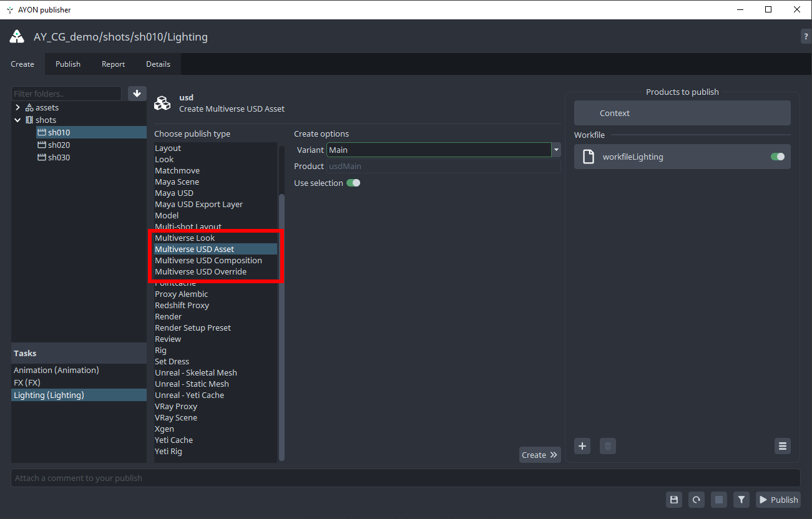Click the shots folder film icon
Viewport: 812px width, 519px height.
pyautogui.click(x=29, y=120)
